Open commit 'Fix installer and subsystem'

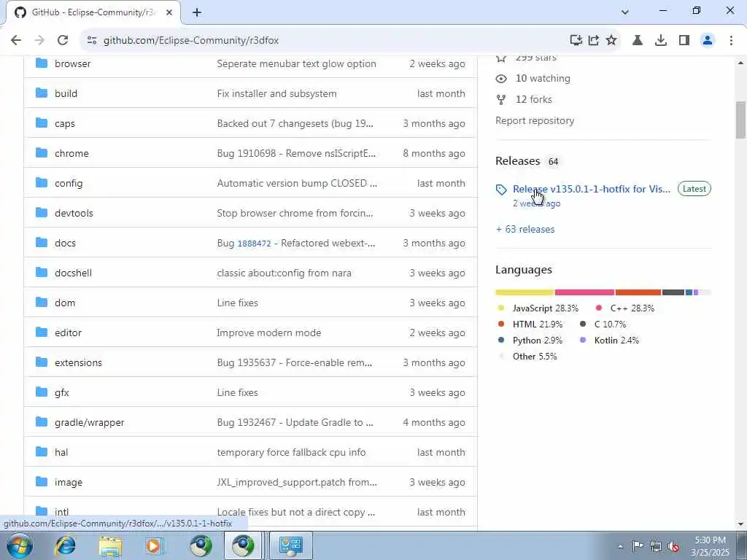coord(276,93)
